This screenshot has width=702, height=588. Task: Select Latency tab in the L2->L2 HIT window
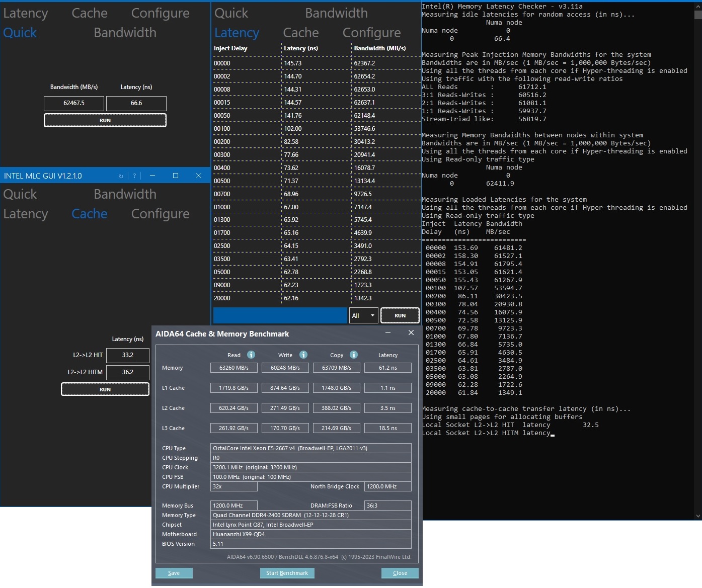coord(26,214)
